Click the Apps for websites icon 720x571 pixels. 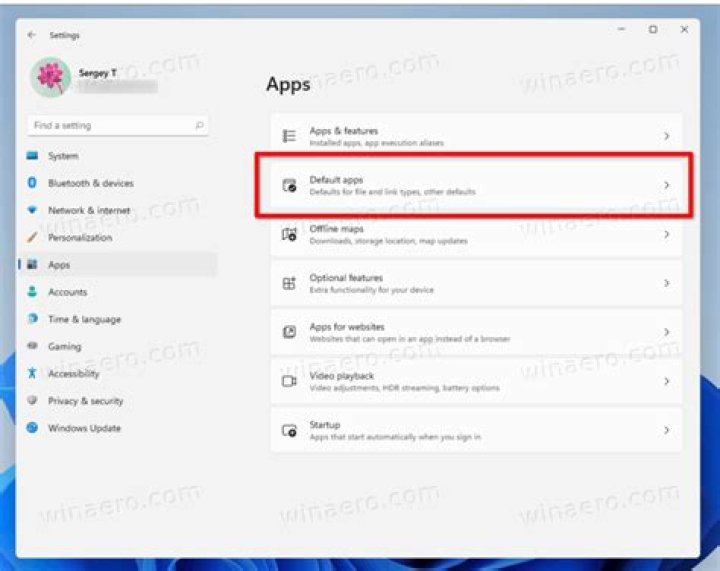(x=289, y=332)
